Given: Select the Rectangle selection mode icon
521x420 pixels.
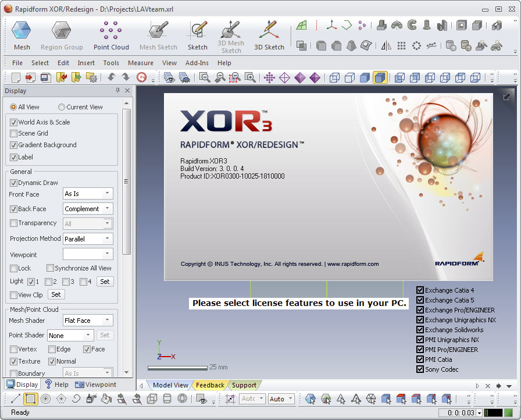Looking at the screenshot, I should pos(31,398).
